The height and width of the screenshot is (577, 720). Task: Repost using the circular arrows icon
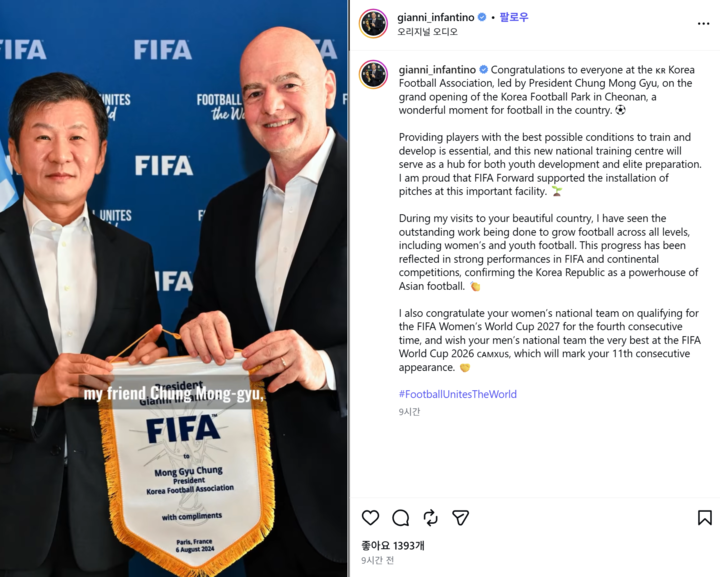pyautogui.click(x=430, y=518)
